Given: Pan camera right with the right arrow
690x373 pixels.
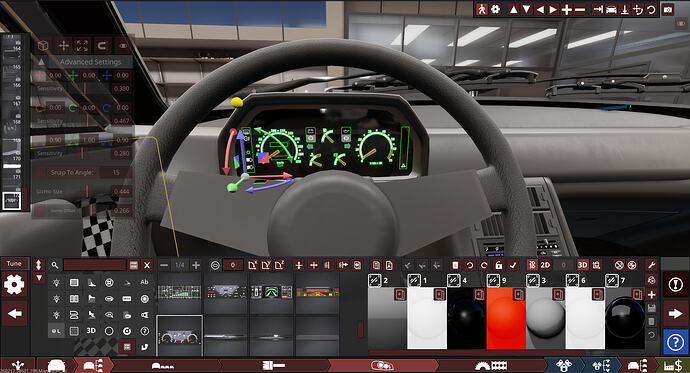Looking at the screenshot, I should point(553,9).
